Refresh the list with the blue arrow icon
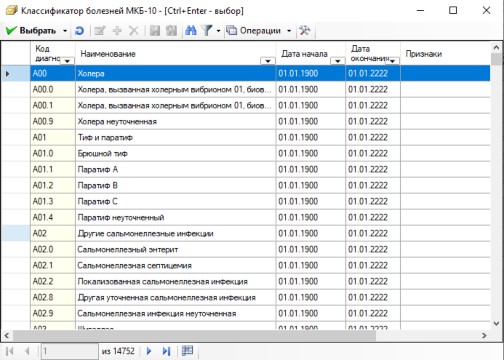 (x=79, y=31)
